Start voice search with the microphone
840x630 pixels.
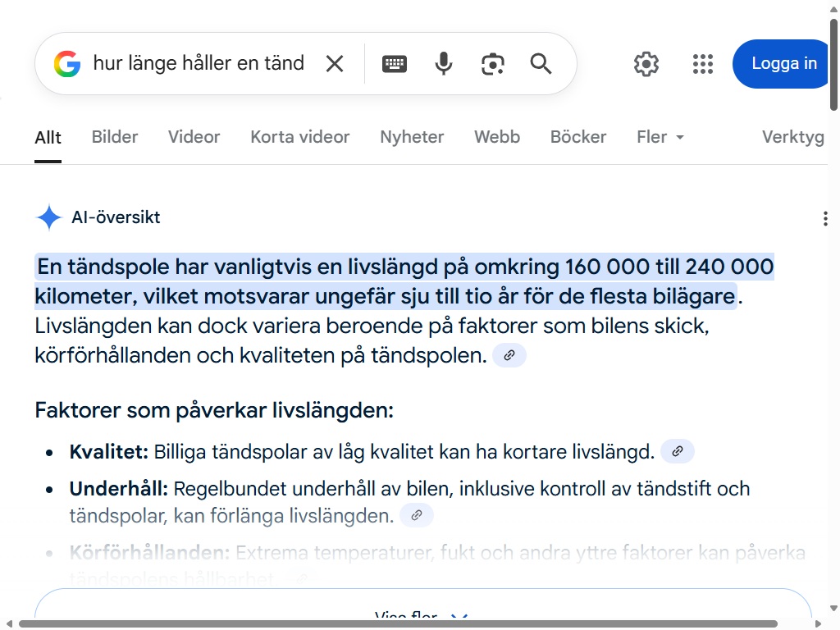tap(444, 64)
